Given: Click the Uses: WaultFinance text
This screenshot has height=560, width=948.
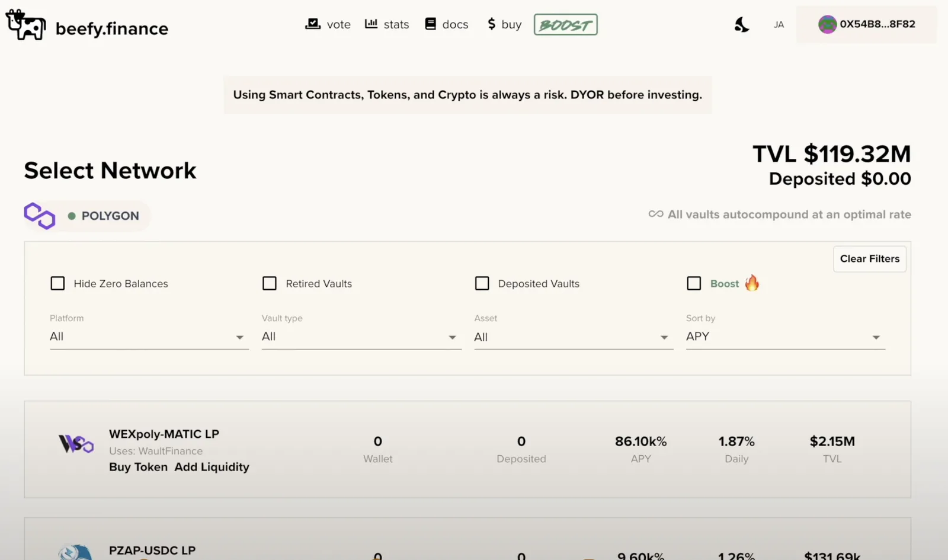Looking at the screenshot, I should tap(156, 451).
